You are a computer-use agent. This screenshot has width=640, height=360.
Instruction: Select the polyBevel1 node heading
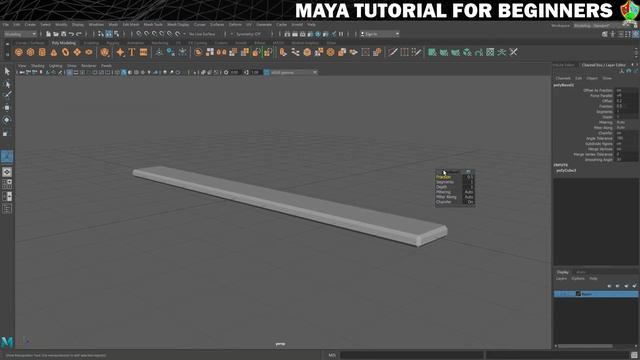coord(564,85)
